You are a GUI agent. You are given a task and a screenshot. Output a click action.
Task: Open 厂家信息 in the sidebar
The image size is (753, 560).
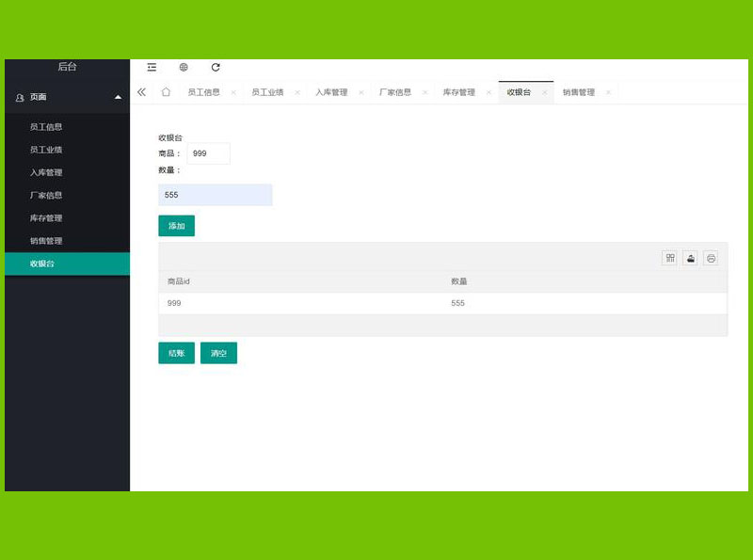point(67,196)
